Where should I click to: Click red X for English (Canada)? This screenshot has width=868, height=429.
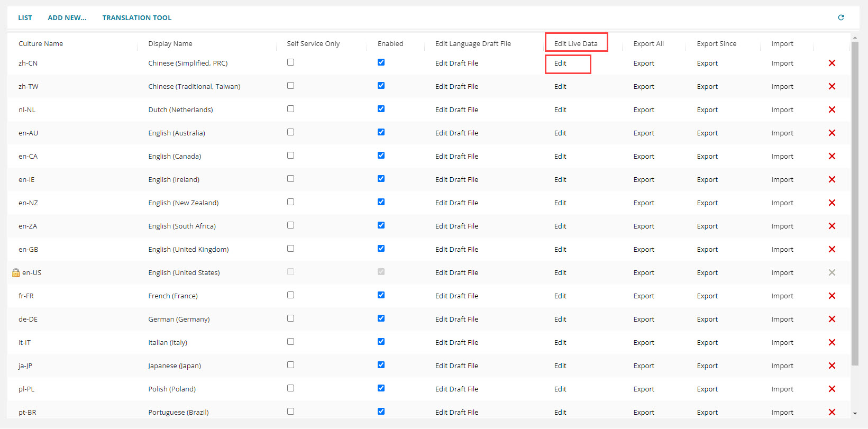click(x=832, y=156)
